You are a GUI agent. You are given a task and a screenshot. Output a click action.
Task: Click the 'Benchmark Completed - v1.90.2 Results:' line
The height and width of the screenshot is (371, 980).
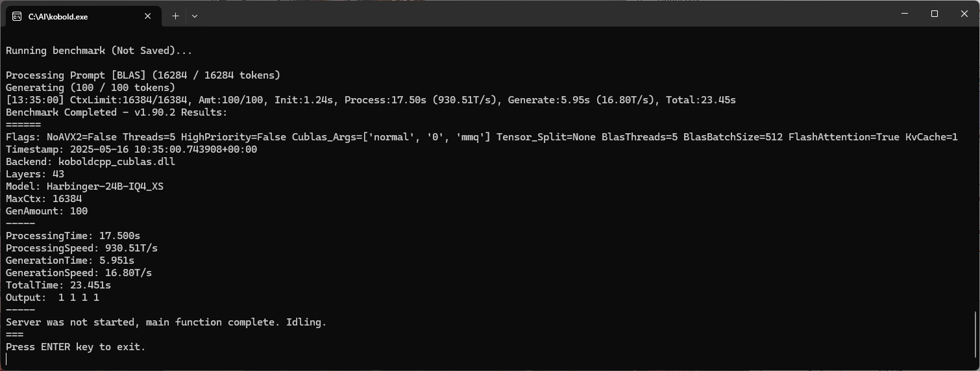116,112
